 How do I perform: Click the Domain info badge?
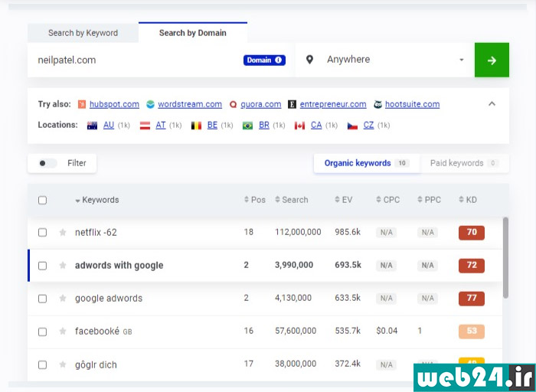264,60
